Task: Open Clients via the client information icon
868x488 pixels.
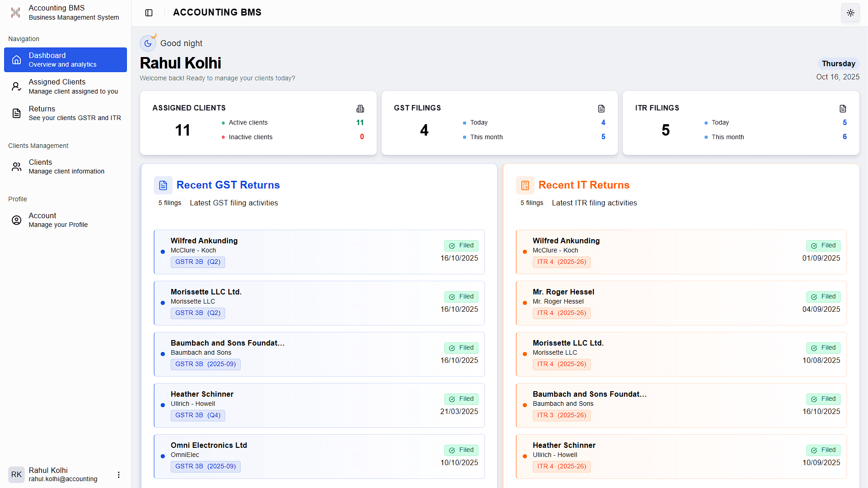Action: pyautogui.click(x=16, y=166)
